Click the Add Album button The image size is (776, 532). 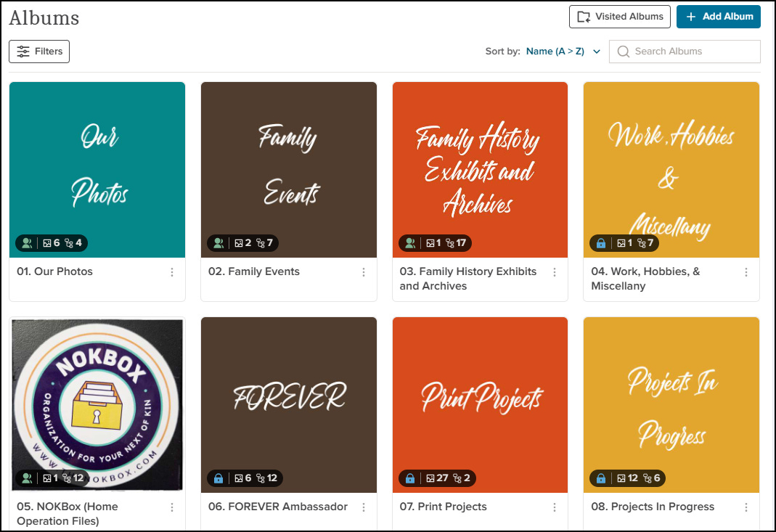click(x=719, y=17)
